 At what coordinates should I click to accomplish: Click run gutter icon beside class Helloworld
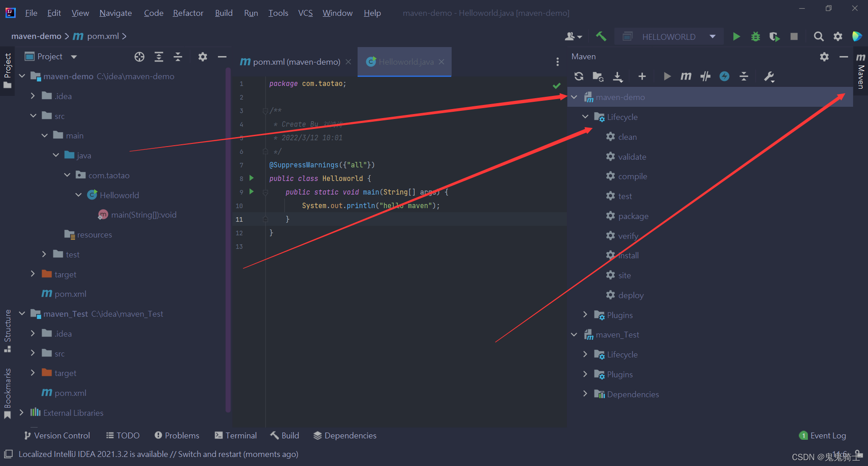pyautogui.click(x=251, y=178)
